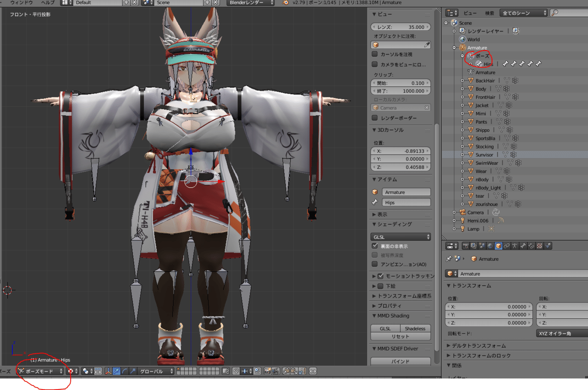Image resolution: width=588 pixels, height=390 pixels.
Task: Select the Sunvisor row in outliner
Action: tap(514, 155)
